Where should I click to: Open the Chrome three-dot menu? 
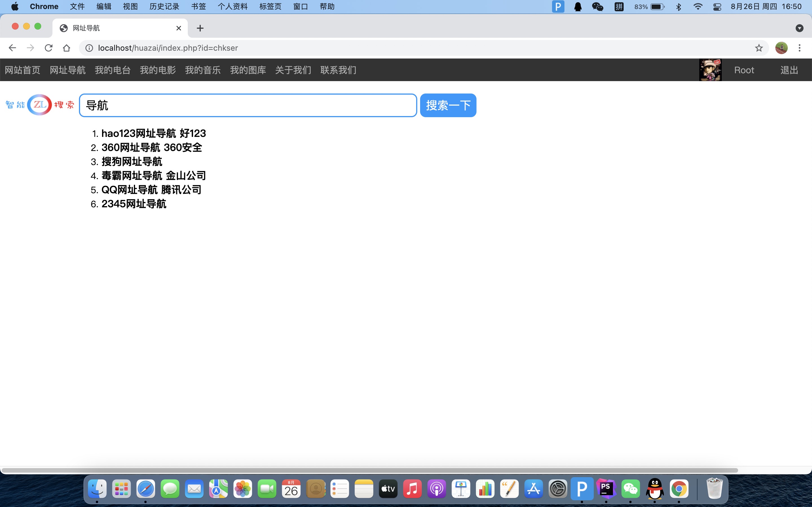(800, 48)
